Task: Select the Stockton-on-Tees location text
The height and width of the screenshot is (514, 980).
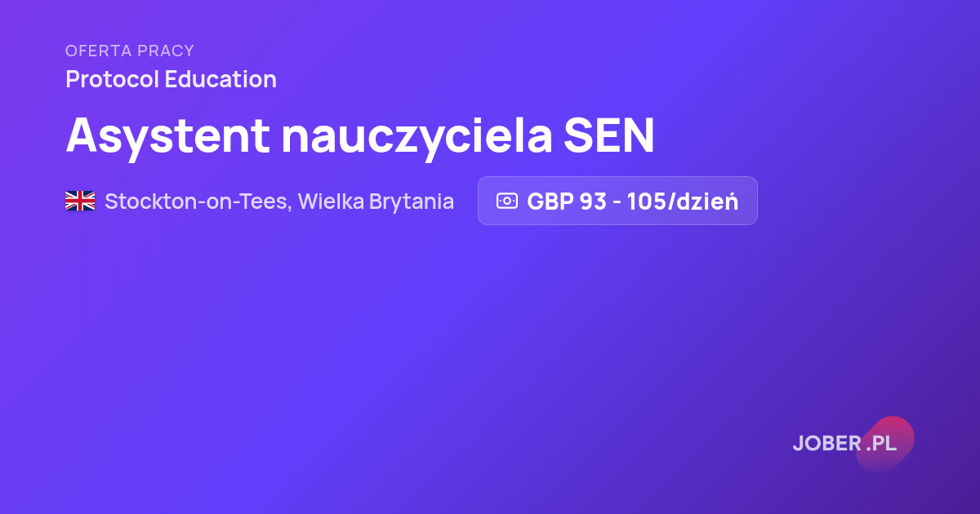Action: (x=198, y=201)
